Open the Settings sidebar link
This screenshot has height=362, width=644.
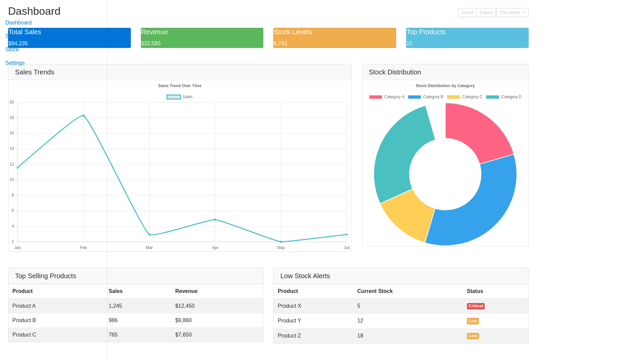[x=15, y=63]
